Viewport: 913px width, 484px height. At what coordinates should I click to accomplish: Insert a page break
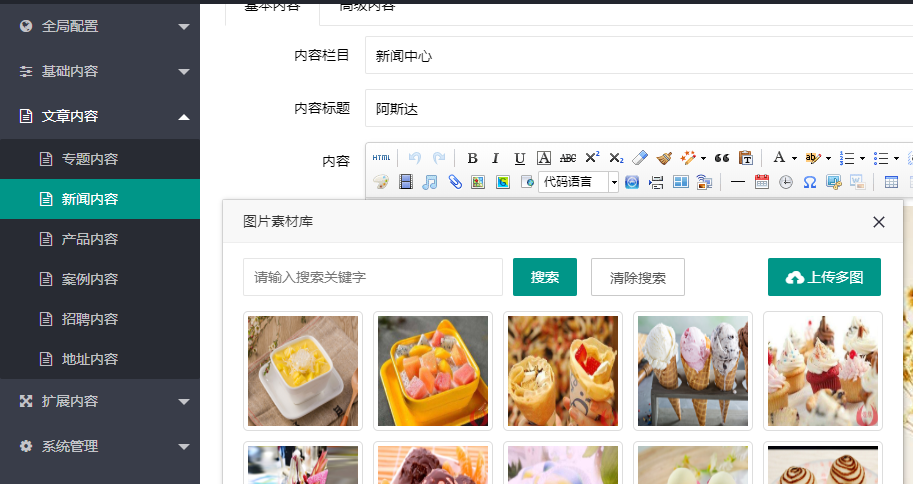pyautogui.click(x=656, y=182)
